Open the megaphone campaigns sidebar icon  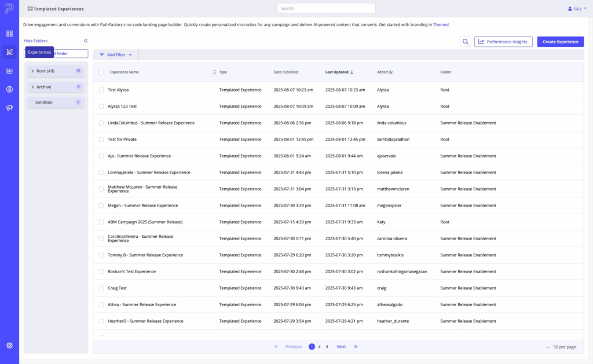click(9, 108)
